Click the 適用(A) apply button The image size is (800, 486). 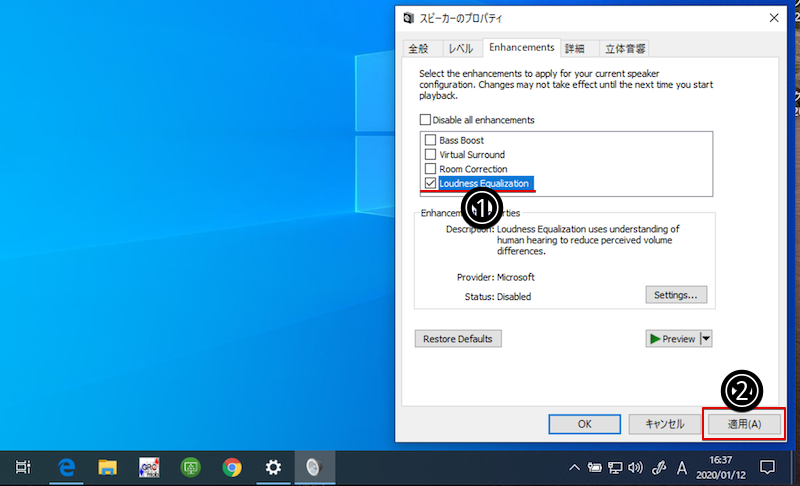tap(743, 424)
